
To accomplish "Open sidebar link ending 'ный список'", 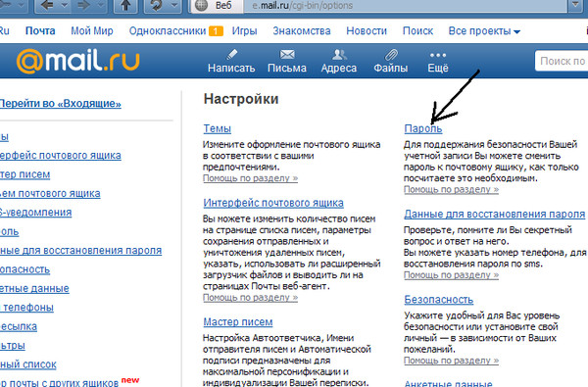I will (28, 364).
